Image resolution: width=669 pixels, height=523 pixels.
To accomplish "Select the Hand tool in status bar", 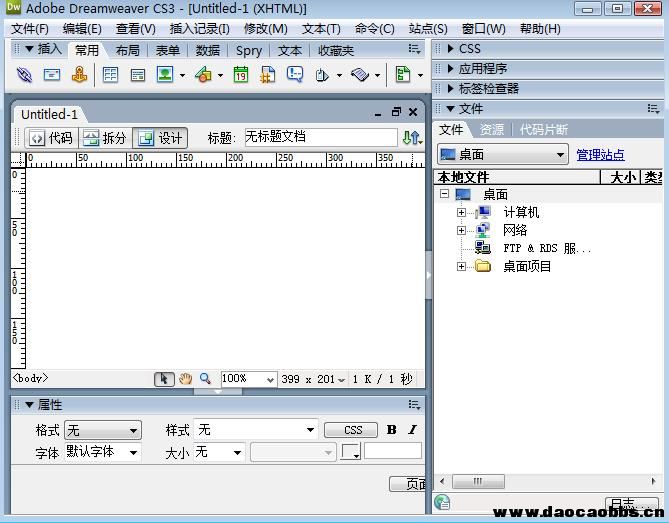I will point(185,379).
